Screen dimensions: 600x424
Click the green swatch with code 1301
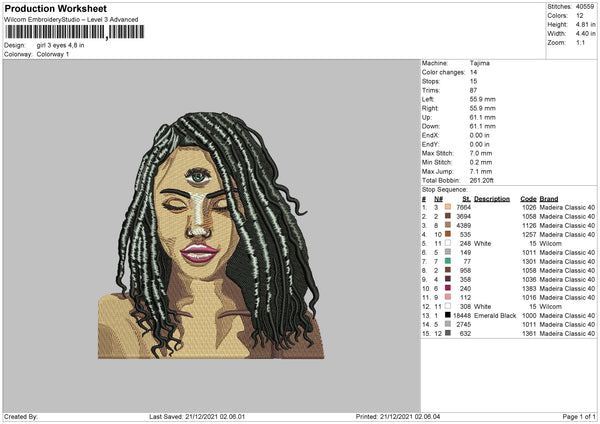click(x=448, y=261)
